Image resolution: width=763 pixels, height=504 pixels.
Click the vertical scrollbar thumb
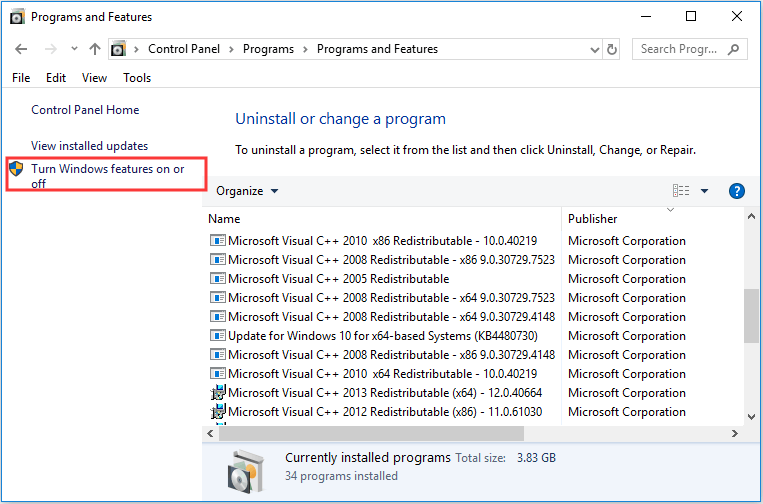click(x=751, y=316)
